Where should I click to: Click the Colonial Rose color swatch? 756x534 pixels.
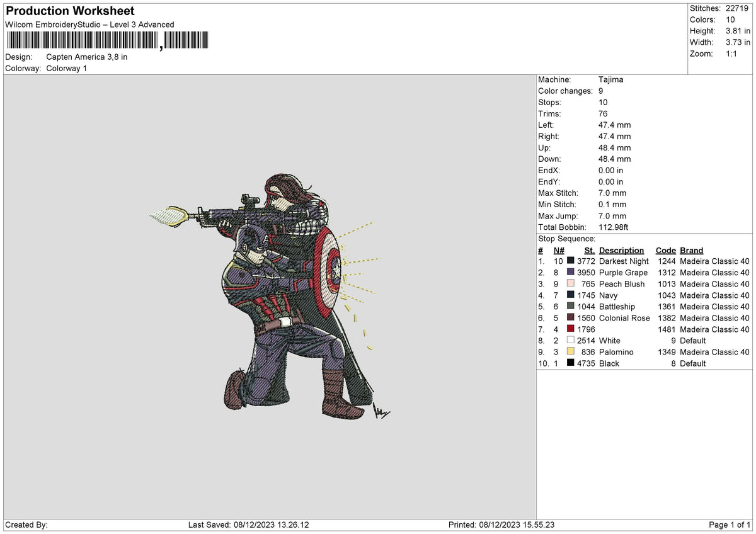[571, 317]
